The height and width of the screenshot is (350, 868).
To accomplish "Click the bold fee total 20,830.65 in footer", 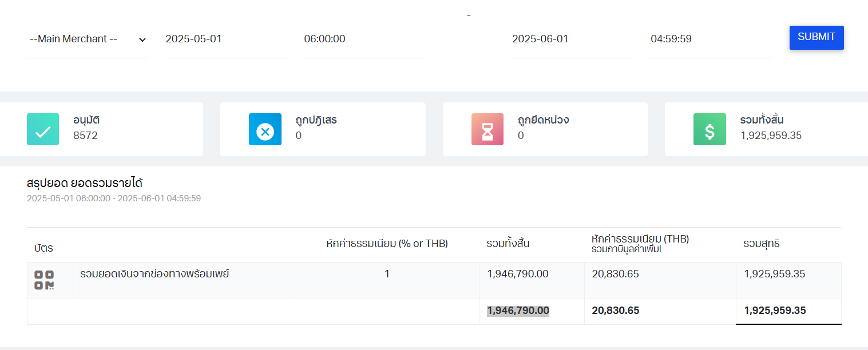I will click(615, 311).
